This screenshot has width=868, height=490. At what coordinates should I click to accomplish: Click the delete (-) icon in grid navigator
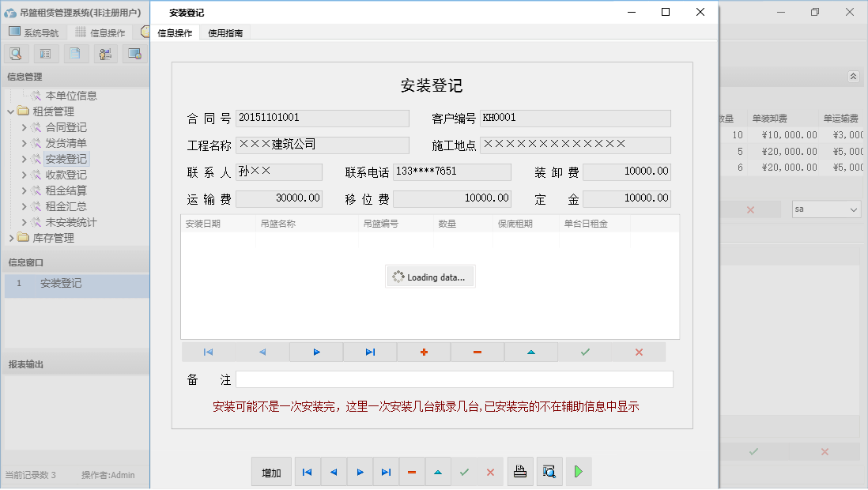click(x=477, y=352)
